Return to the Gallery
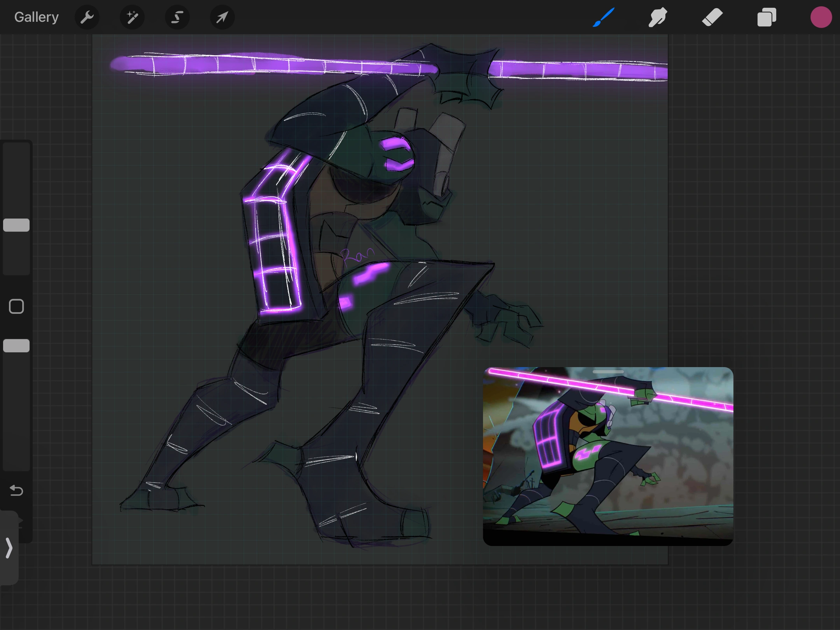This screenshot has height=630, width=840. click(x=37, y=17)
